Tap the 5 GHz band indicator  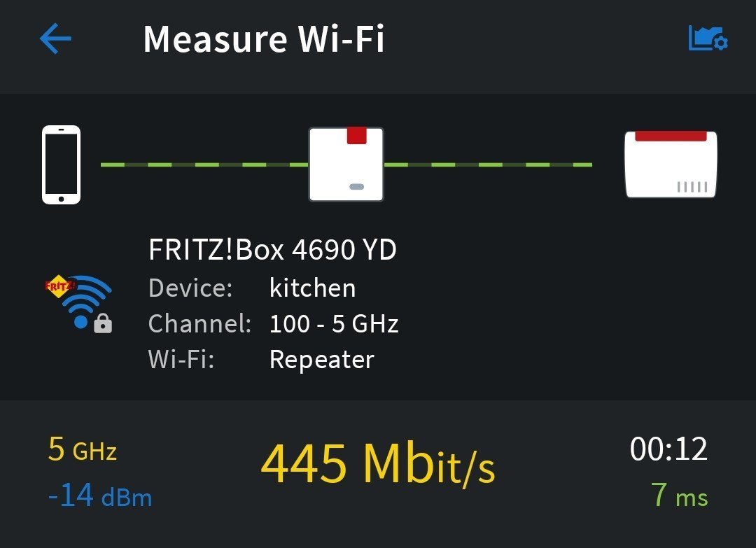(82, 450)
